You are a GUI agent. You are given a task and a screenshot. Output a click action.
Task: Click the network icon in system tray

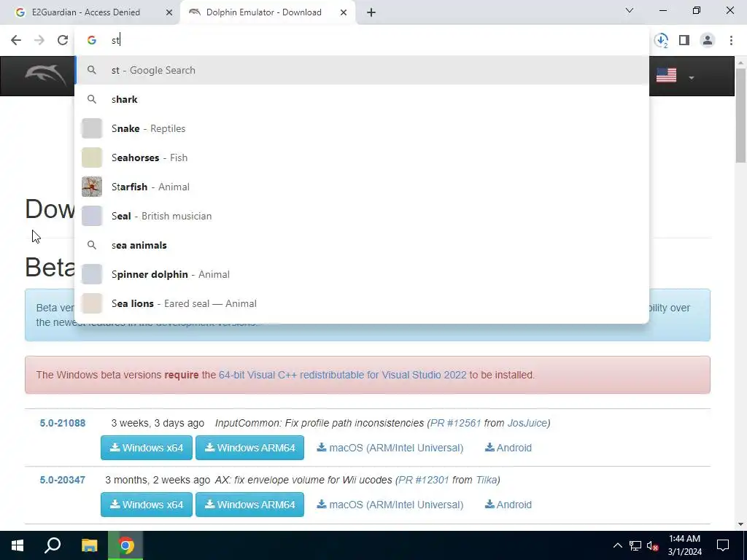click(x=635, y=545)
